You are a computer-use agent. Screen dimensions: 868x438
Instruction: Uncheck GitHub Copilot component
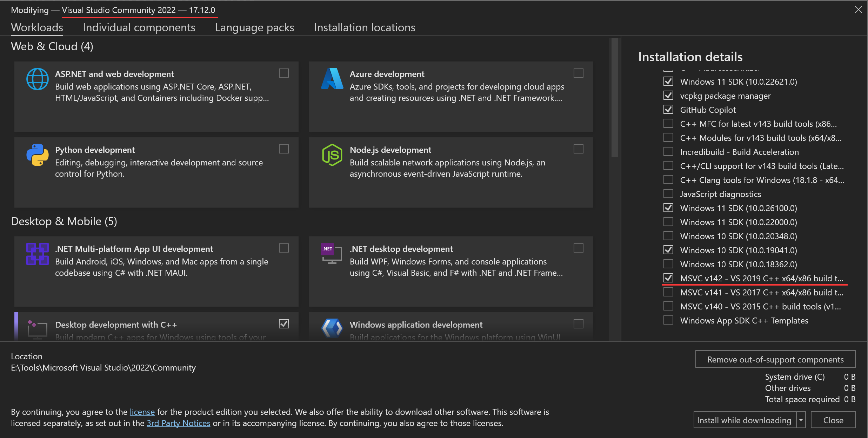[668, 110]
